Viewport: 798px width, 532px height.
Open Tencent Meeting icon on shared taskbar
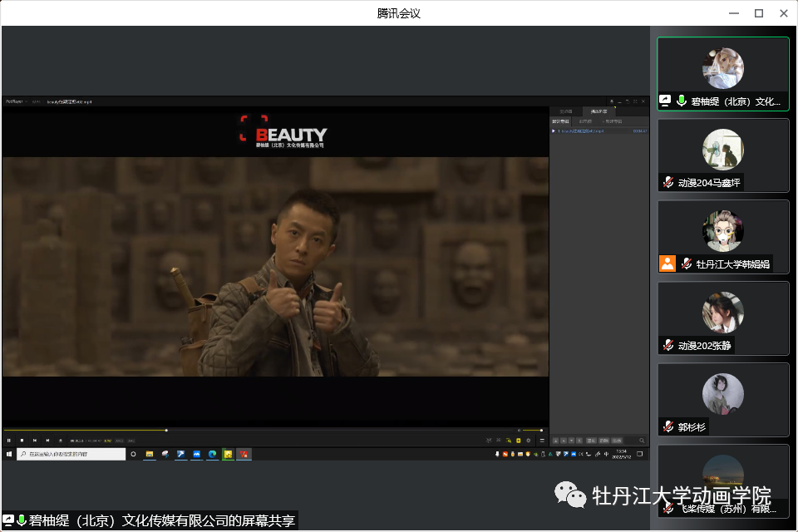click(x=196, y=454)
